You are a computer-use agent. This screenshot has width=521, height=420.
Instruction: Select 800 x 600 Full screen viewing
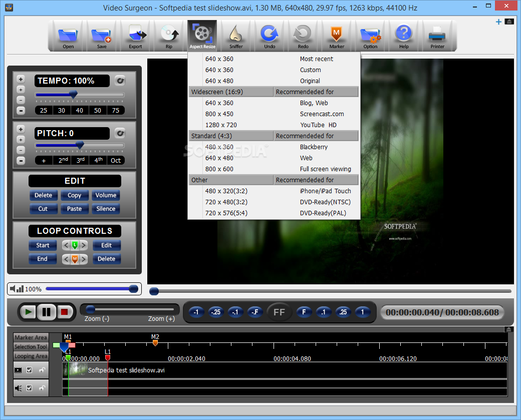coord(274,169)
